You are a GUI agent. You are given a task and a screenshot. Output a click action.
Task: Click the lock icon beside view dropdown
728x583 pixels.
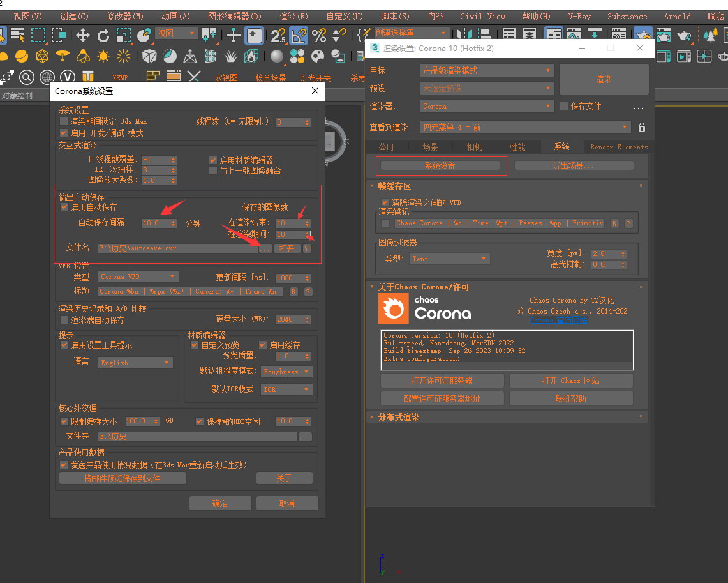pos(642,127)
